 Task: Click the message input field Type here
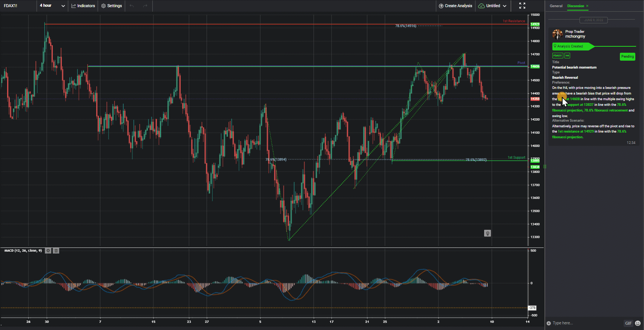pyautogui.click(x=586, y=323)
